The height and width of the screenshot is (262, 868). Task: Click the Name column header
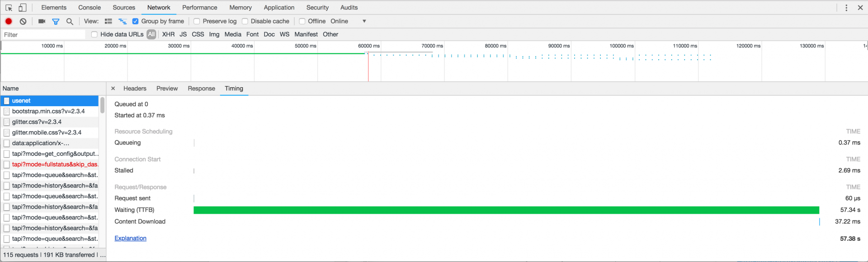point(53,89)
